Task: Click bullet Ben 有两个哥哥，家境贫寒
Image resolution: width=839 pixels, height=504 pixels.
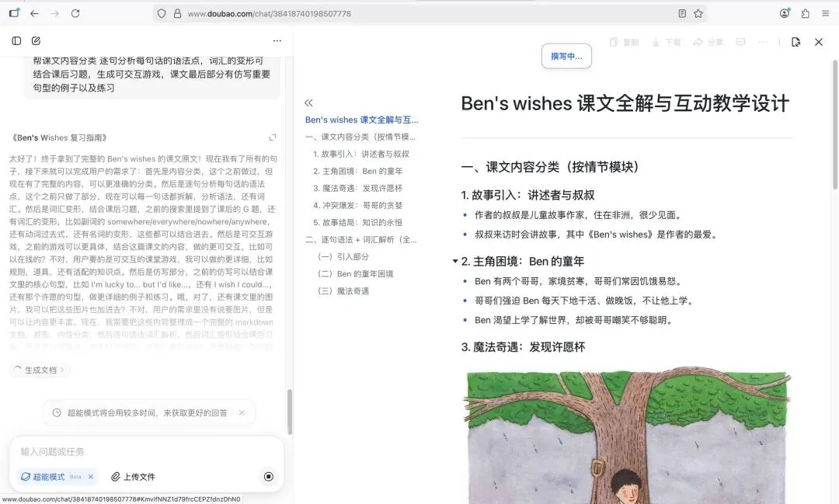Action: [579, 281]
